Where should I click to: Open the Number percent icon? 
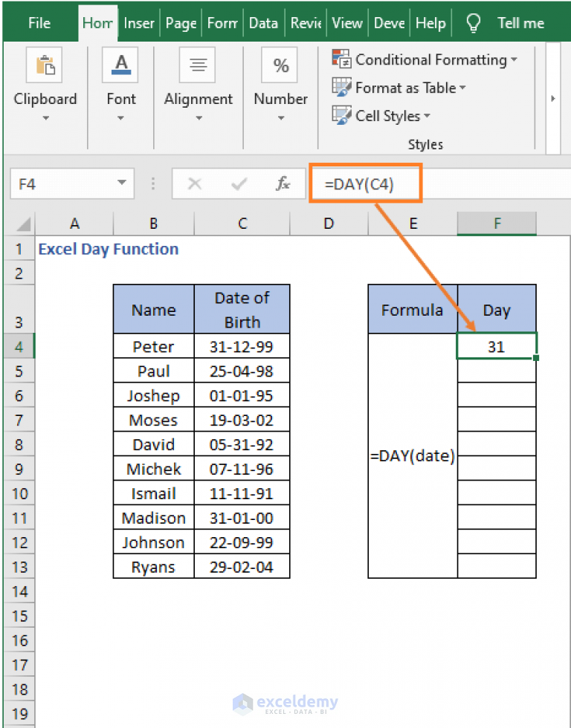tap(280, 65)
